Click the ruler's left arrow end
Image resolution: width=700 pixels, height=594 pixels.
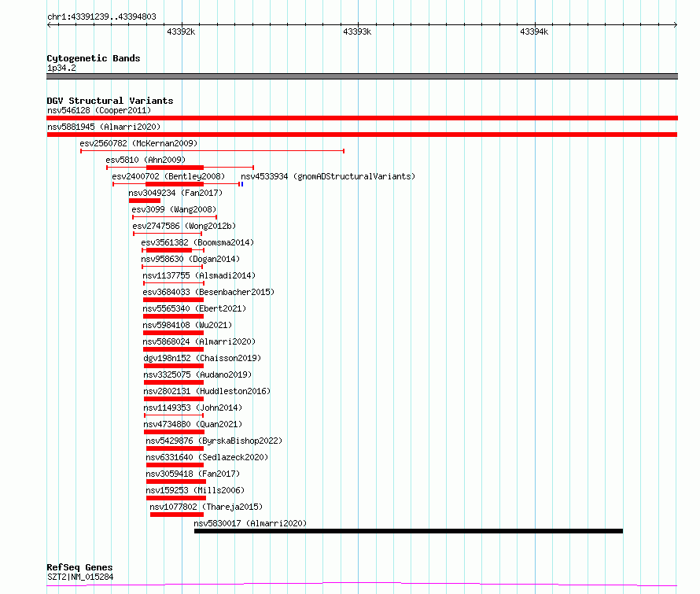coord(49,25)
